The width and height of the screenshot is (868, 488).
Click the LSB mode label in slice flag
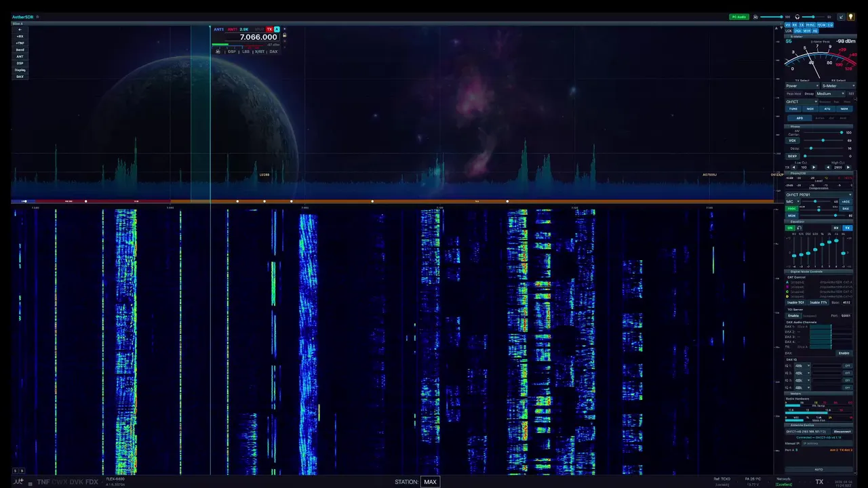(x=245, y=52)
